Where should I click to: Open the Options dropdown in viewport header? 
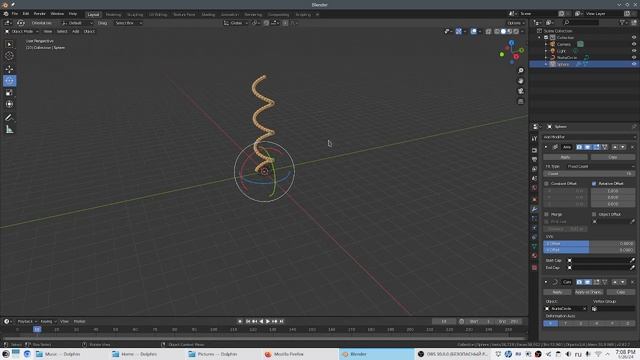(x=516, y=23)
